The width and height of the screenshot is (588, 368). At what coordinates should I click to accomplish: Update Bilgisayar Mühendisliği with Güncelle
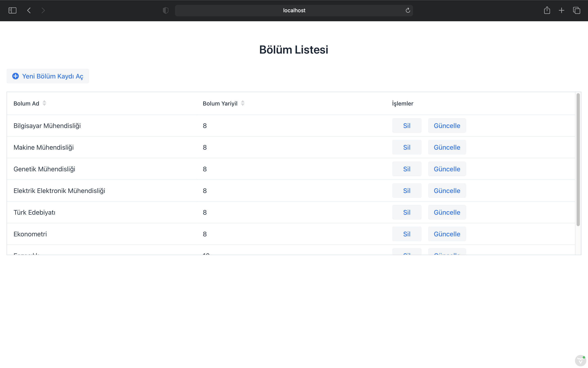click(x=447, y=126)
